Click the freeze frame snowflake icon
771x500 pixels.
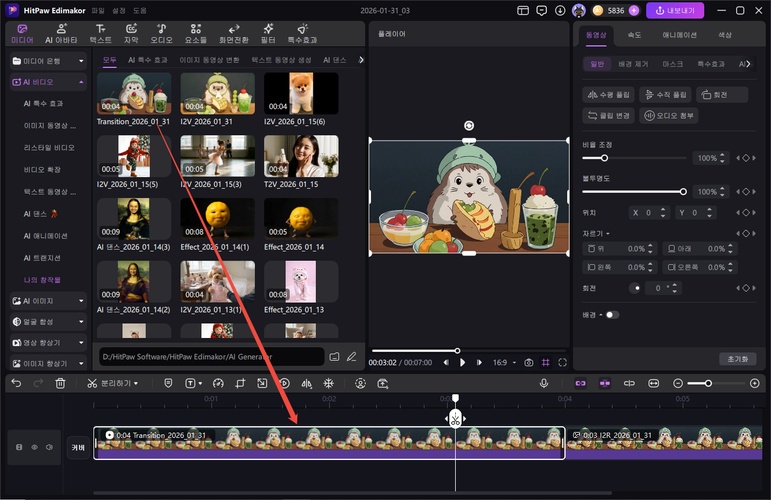pos(329,383)
